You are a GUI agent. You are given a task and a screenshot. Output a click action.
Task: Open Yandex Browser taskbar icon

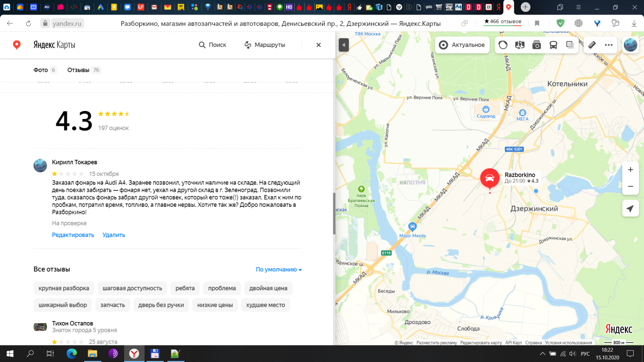click(134, 354)
